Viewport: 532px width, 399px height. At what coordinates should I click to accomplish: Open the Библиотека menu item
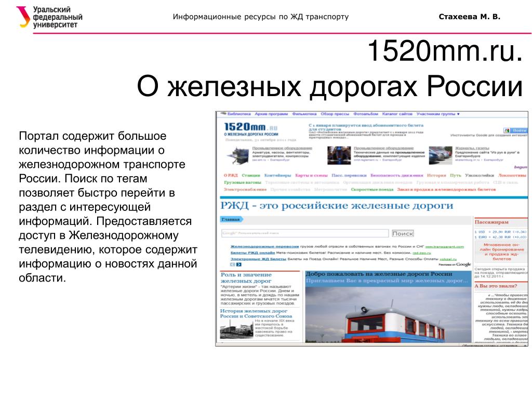[x=239, y=114]
